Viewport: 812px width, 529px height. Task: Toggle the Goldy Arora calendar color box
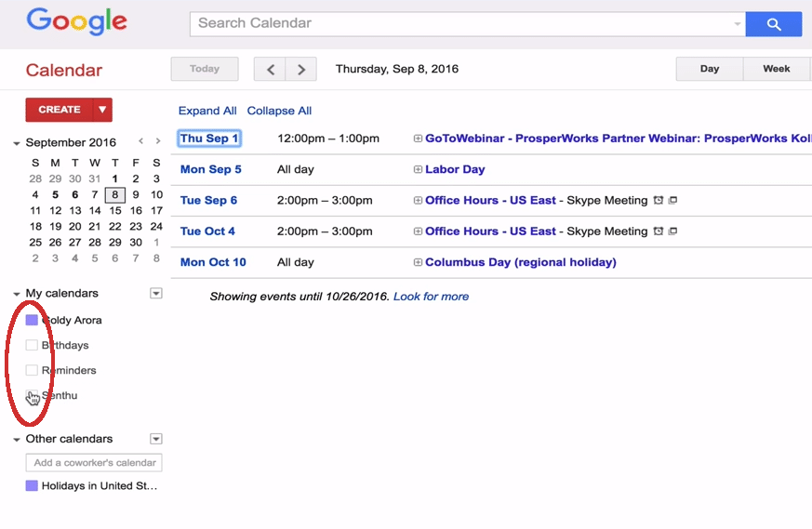pos(32,320)
